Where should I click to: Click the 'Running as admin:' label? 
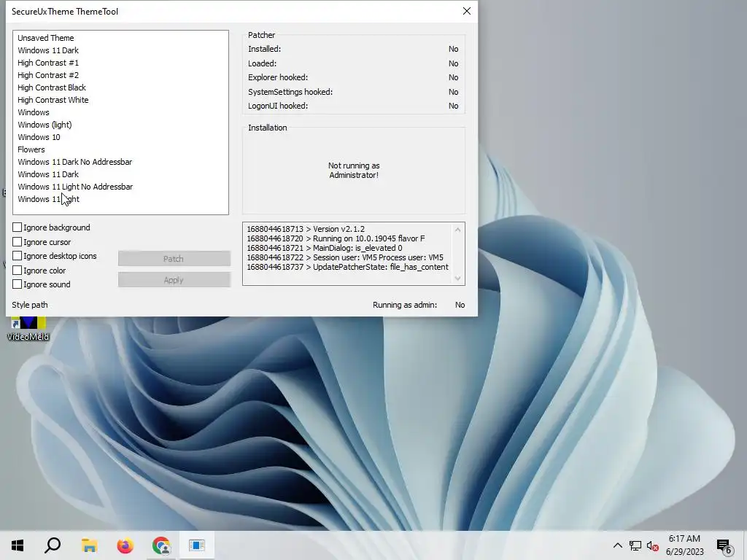pyautogui.click(x=405, y=305)
